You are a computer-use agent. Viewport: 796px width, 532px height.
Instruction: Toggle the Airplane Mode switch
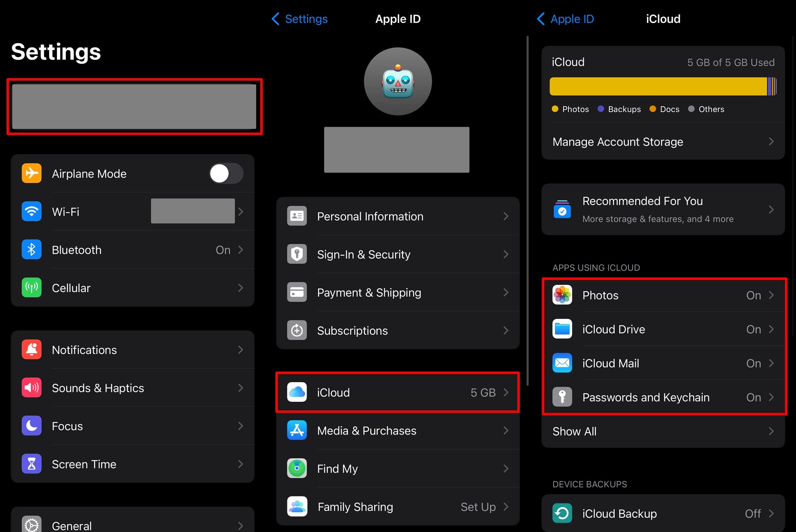click(x=226, y=174)
